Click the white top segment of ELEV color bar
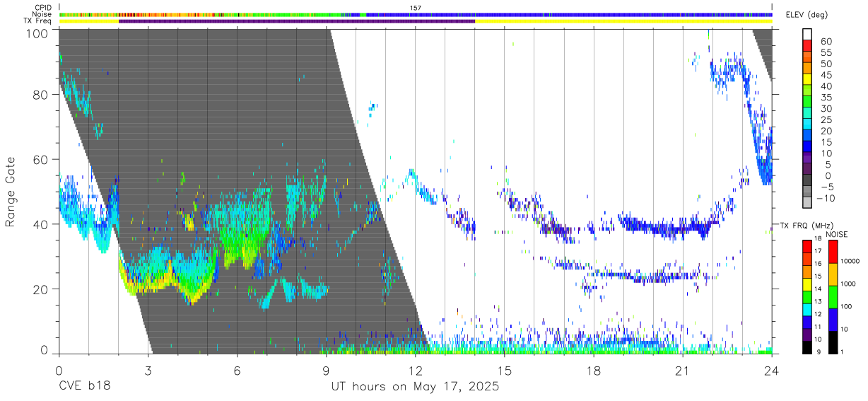 click(x=807, y=35)
